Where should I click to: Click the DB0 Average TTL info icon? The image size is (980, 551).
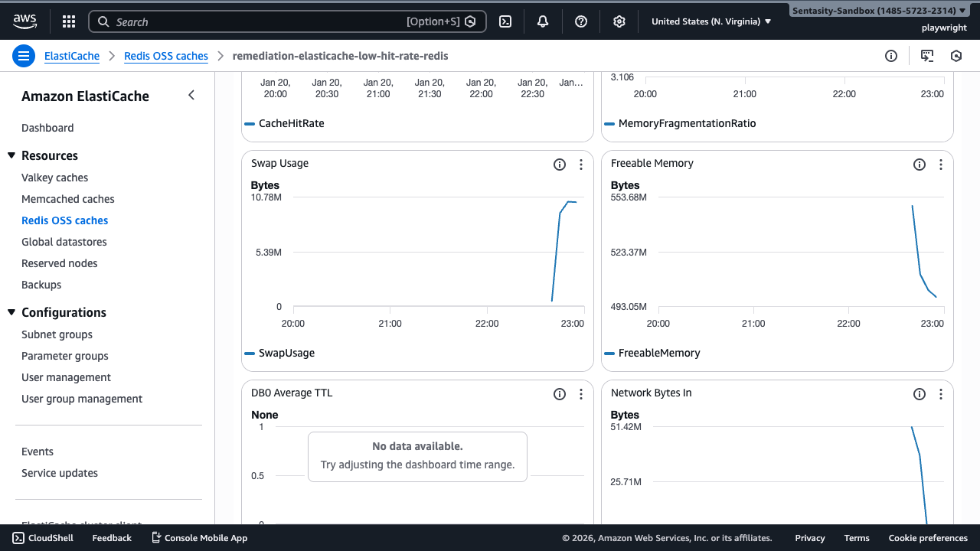point(559,393)
